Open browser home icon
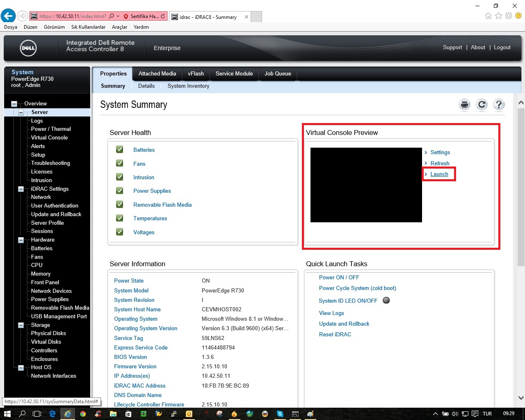Viewport: 525px width, 420px height. [488, 16]
